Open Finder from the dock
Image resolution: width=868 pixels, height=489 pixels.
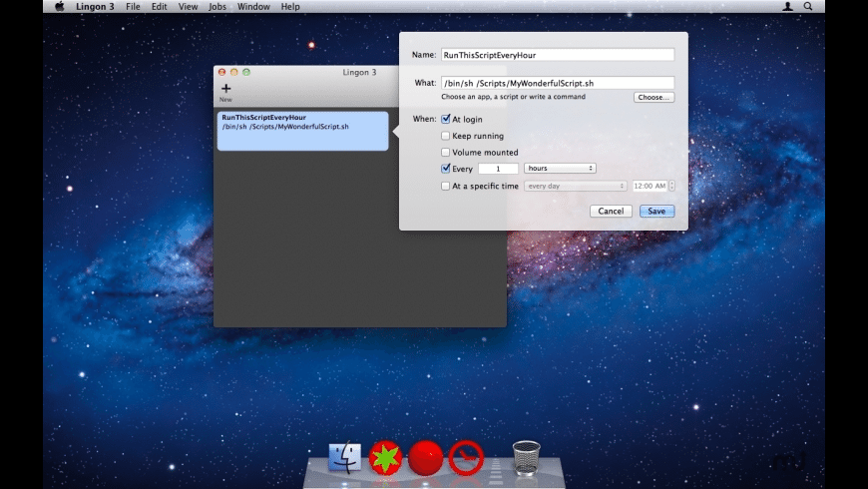(344, 457)
